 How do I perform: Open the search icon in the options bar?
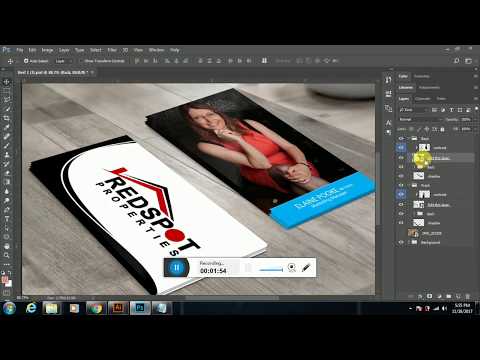coord(456,61)
